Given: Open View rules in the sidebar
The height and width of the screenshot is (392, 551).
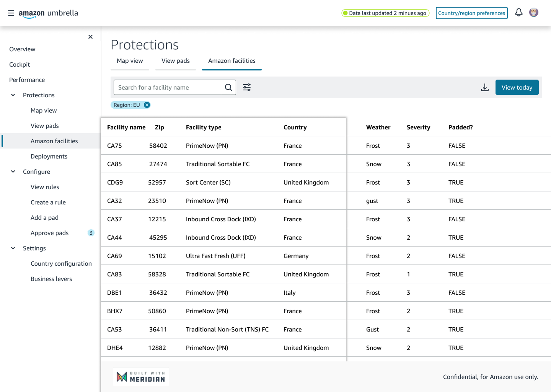Looking at the screenshot, I should tap(45, 187).
